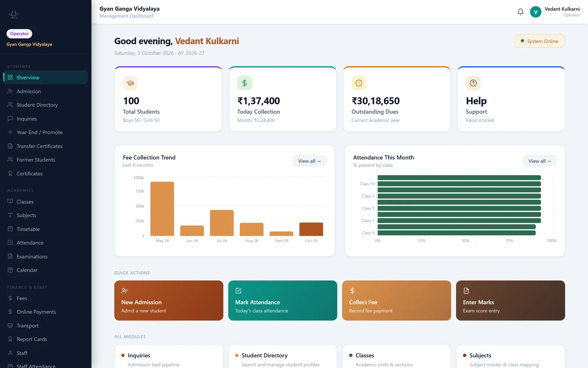
Task: Click the Subjects type icon in sidebar
Action: 10,215
